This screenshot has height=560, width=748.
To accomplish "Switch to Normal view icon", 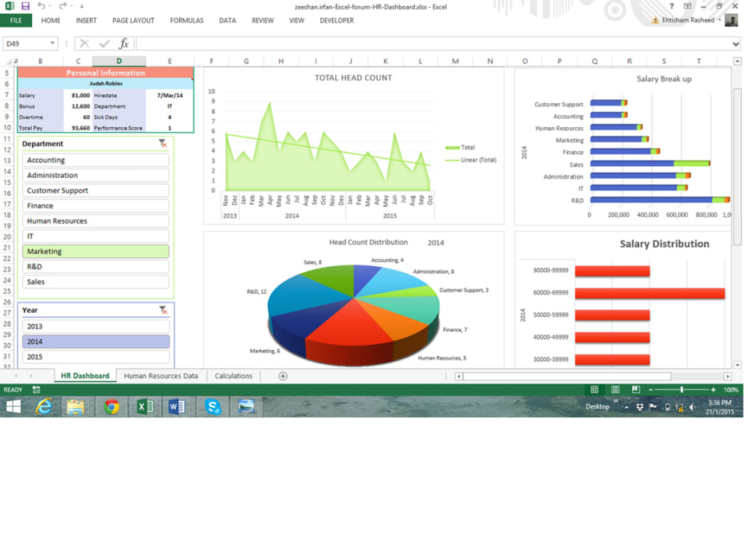I will pos(595,390).
